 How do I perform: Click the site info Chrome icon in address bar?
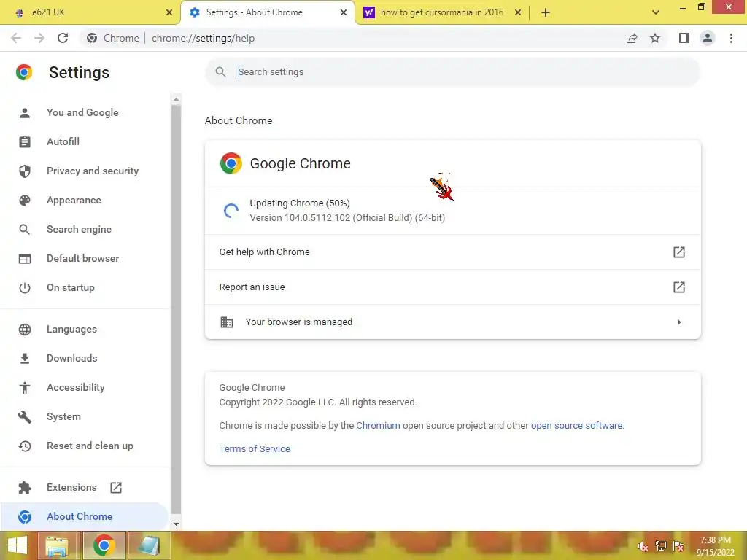pyautogui.click(x=92, y=38)
